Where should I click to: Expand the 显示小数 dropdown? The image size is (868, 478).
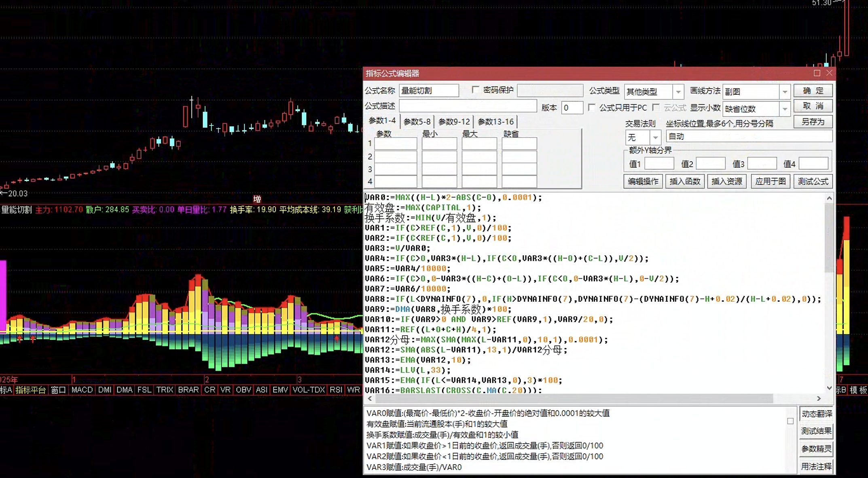(x=785, y=109)
